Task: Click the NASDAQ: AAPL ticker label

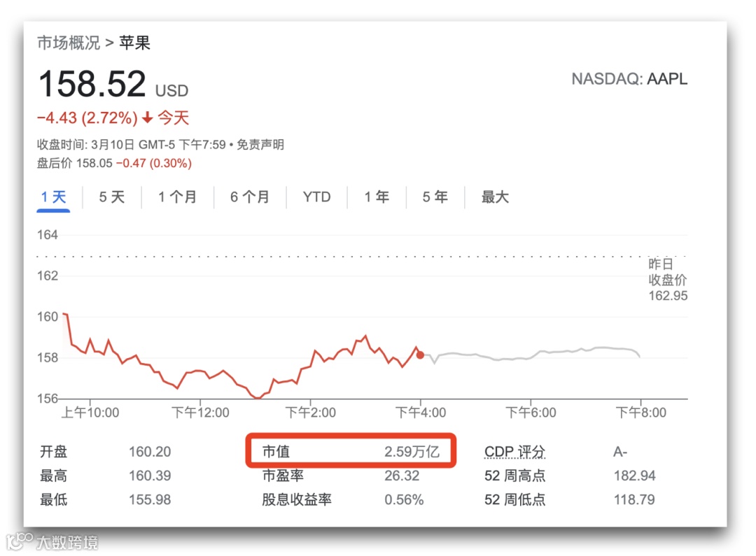Action: [x=630, y=78]
